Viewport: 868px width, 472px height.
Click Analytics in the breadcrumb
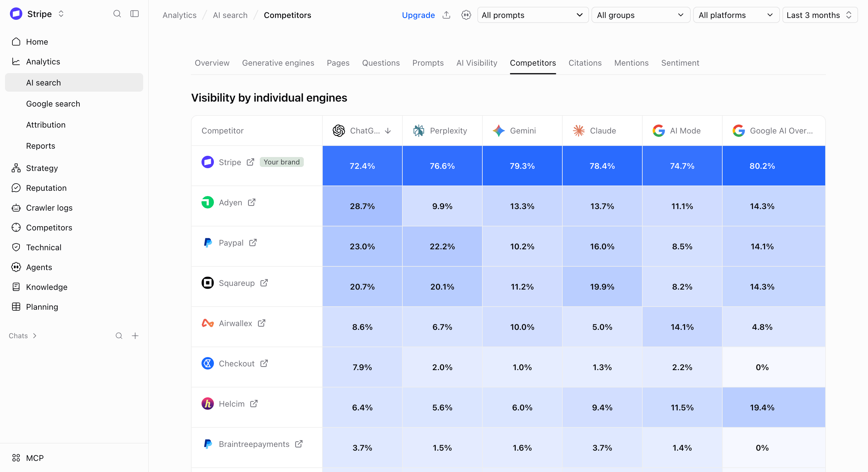[x=179, y=15]
